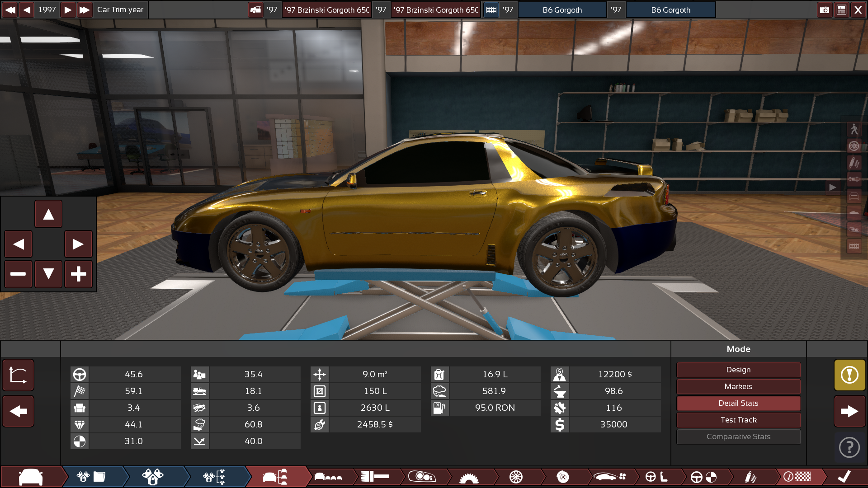Click the engine block icon in the top bar
The height and width of the screenshot is (488, 868).
pos(491,9)
